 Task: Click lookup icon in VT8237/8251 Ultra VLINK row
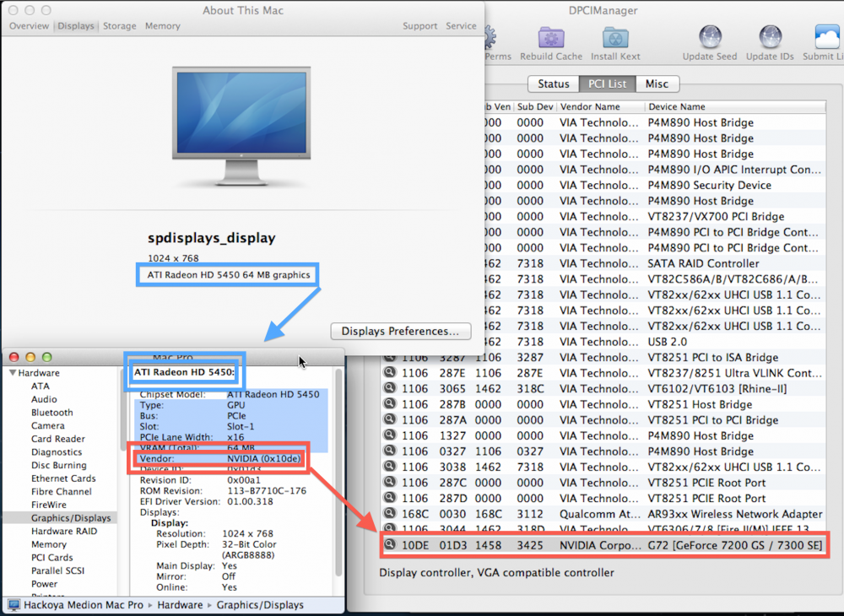390,372
